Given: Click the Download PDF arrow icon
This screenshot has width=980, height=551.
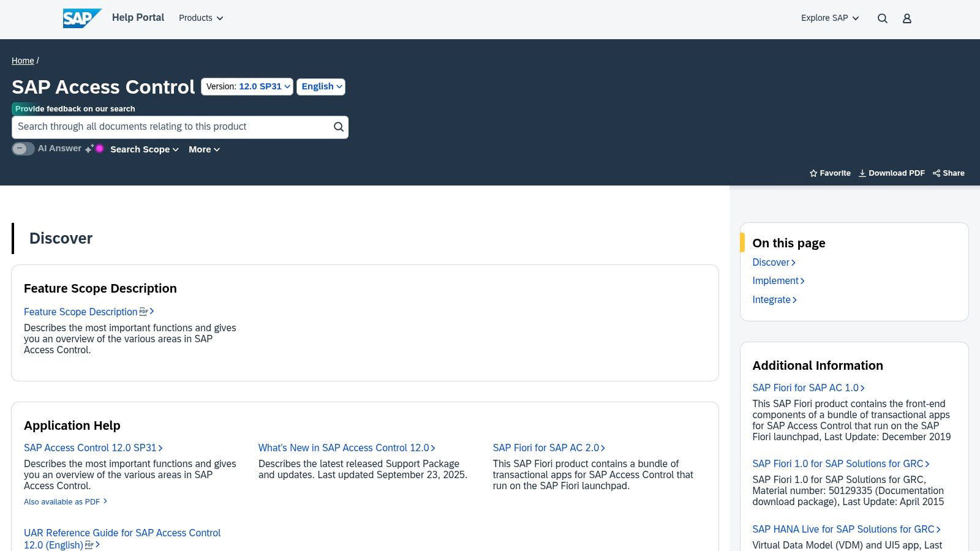Looking at the screenshot, I should (x=862, y=173).
